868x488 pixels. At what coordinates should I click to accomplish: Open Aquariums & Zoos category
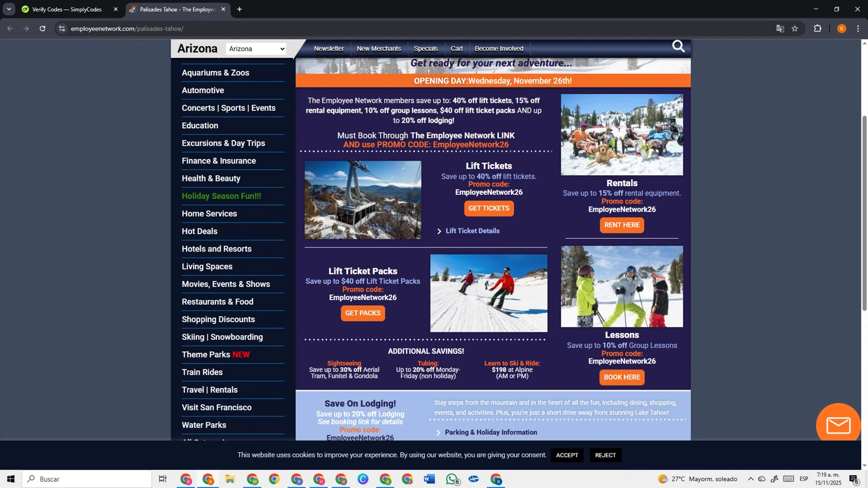pos(215,73)
